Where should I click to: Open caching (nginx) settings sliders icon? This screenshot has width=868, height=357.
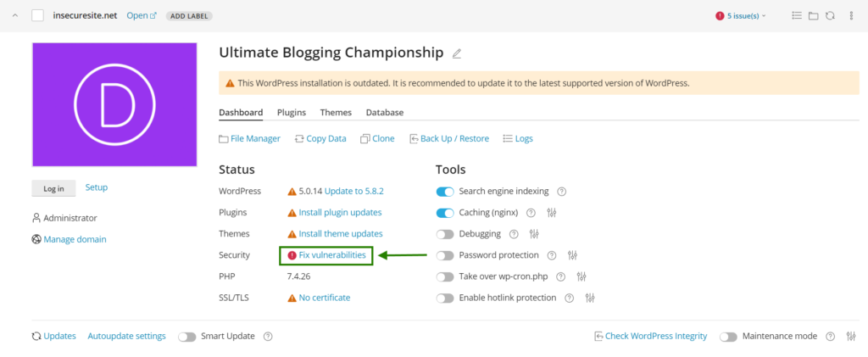pyautogui.click(x=551, y=213)
